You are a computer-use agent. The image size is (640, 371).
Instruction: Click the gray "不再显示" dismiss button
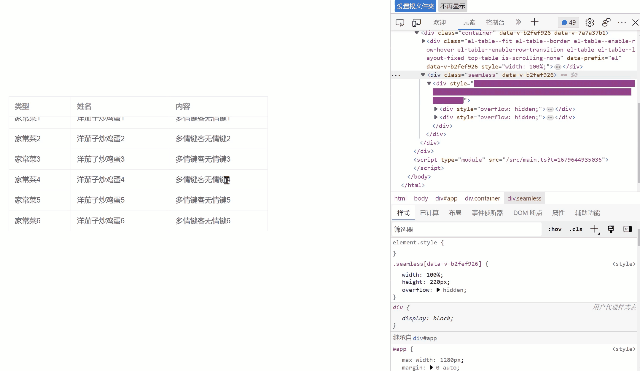[x=453, y=6]
